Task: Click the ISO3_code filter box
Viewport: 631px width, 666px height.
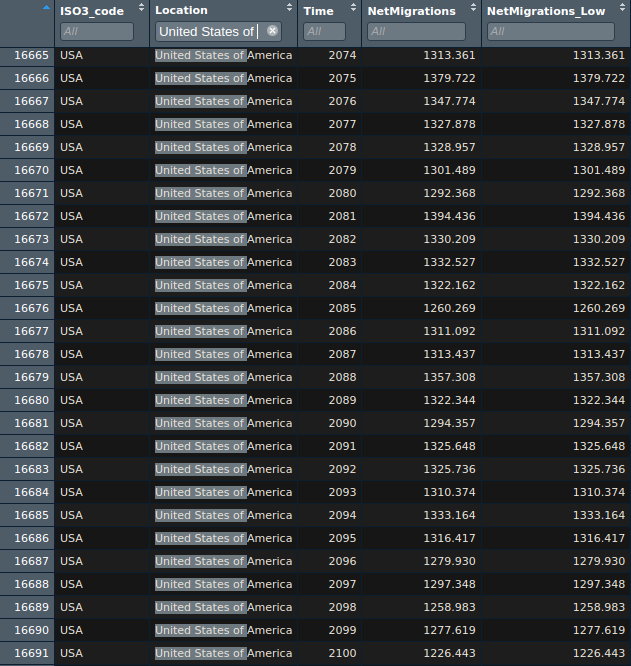Action: point(96,32)
